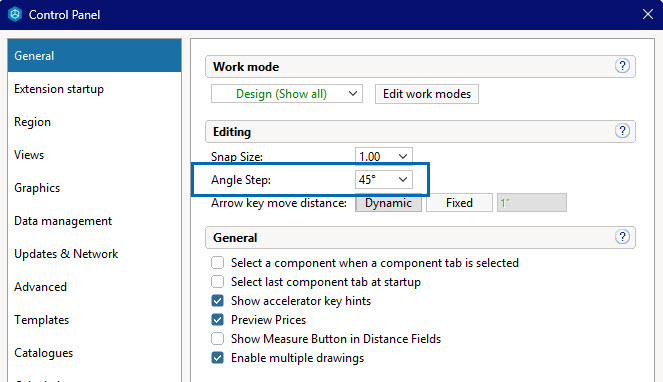
Task: Enable Show Measure Button in Distance Fields
Action: coord(217,339)
